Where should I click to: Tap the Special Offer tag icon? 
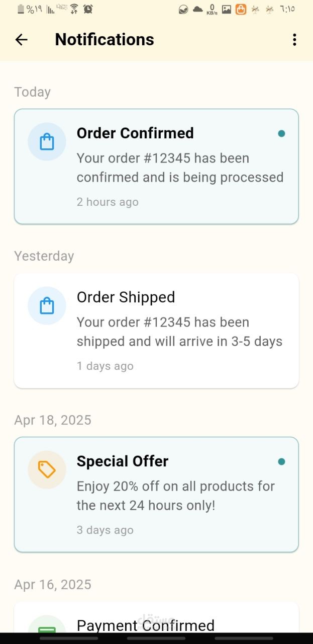tap(47, 470)
